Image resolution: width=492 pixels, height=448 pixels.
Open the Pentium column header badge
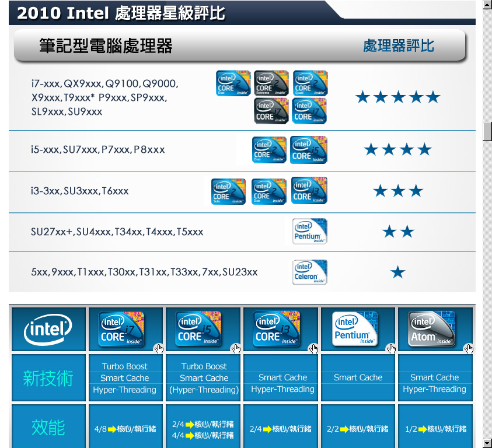(355, 329)
